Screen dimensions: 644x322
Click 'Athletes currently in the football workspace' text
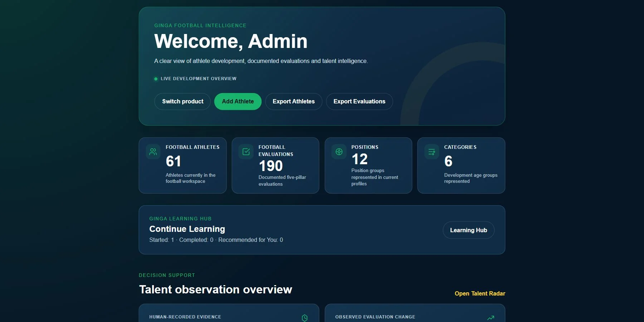[190, 178]
